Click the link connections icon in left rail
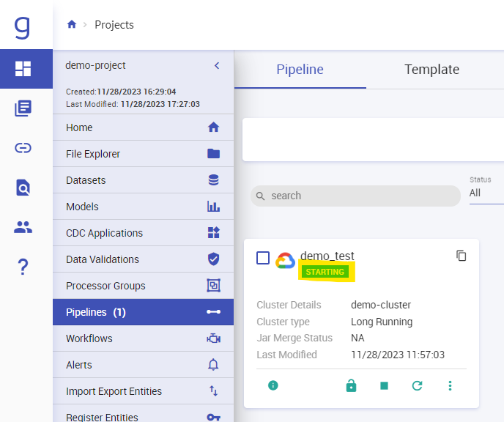Screen dimensions: 504x422 23,148
